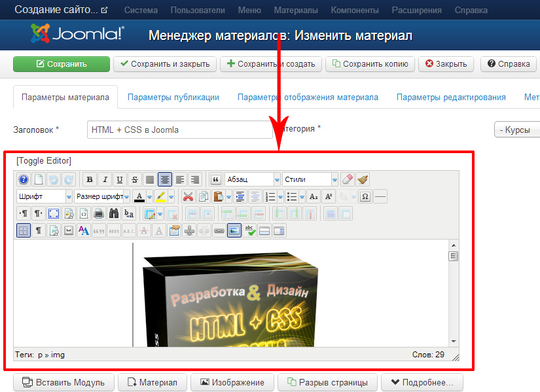
Task: Click the printer icon in editor toolbar
Action: [x=98, y=213]
